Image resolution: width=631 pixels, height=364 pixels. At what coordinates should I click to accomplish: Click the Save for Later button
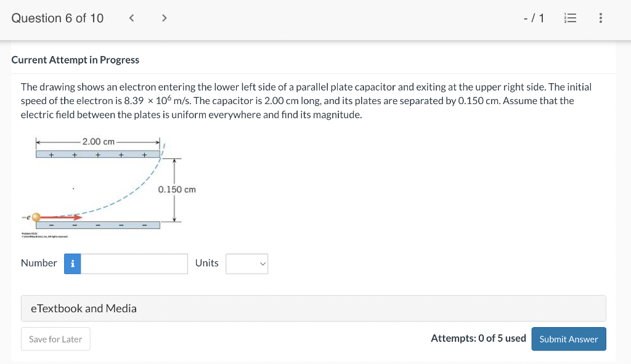pos(55,339)
